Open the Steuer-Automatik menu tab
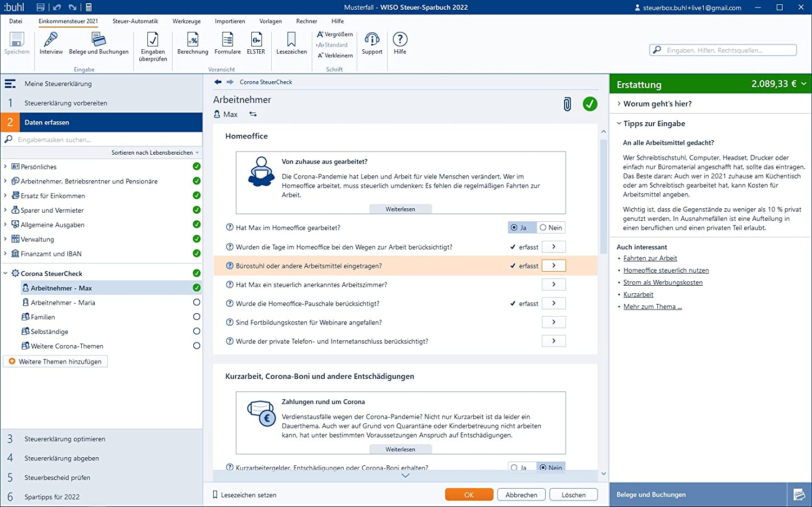 (x=135, y=21)
